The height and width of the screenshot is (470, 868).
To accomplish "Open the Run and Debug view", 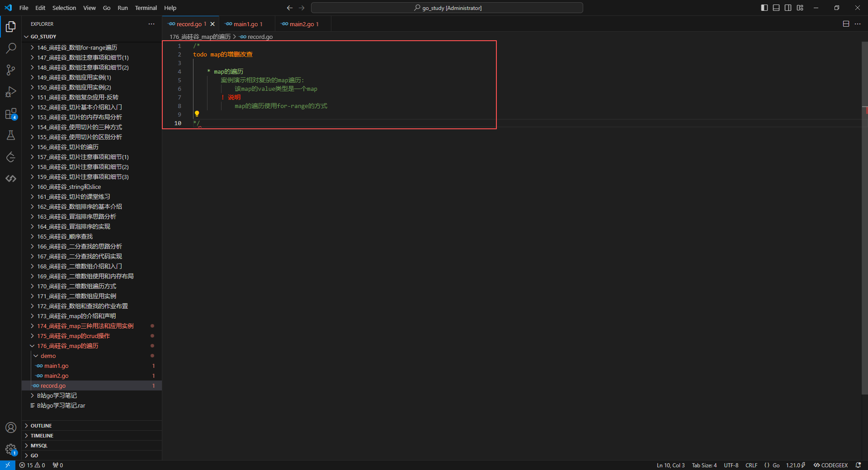I will 11,92.
